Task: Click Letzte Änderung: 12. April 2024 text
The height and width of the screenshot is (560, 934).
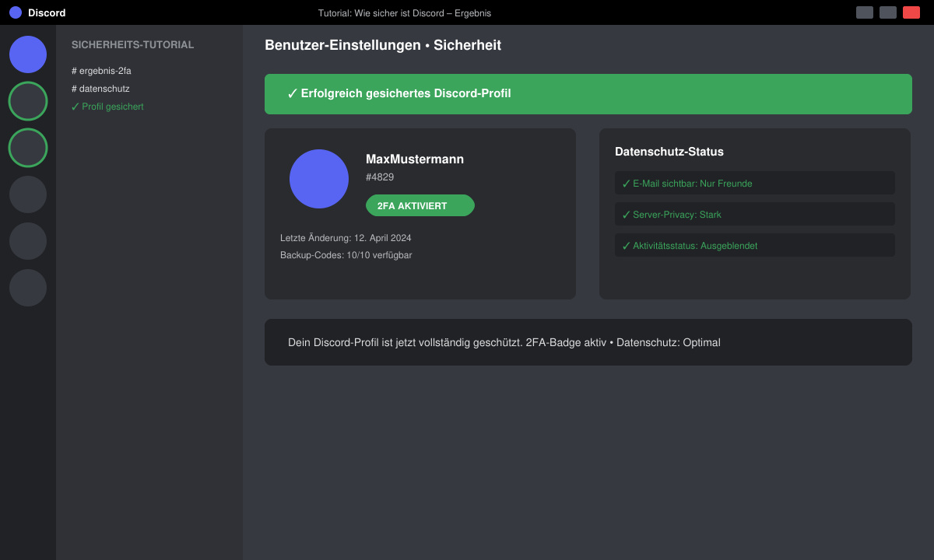Action: (x=346, y=238)
